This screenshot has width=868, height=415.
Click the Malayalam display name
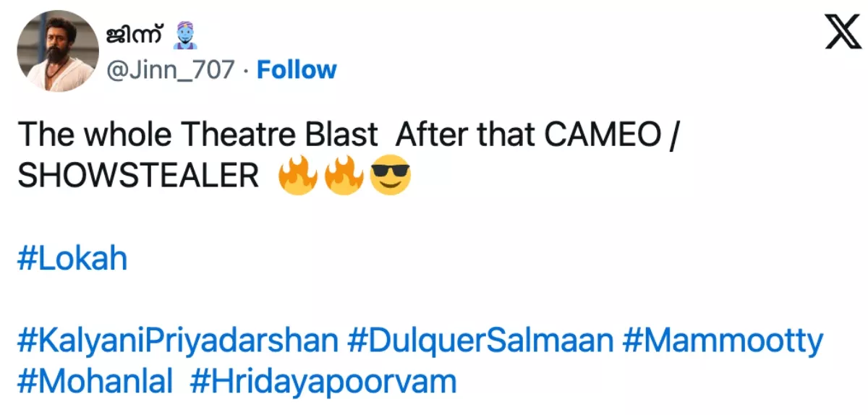(136, 34)
